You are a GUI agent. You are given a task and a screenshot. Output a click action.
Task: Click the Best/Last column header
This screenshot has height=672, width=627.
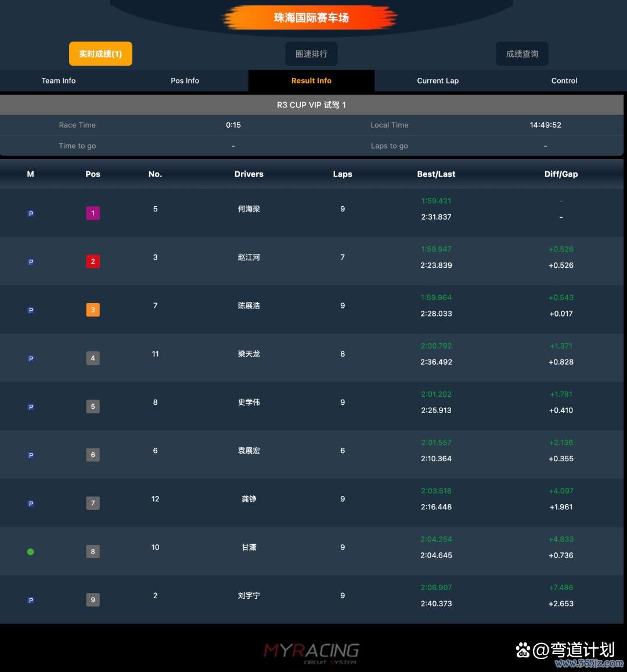[x=436, y=174]
